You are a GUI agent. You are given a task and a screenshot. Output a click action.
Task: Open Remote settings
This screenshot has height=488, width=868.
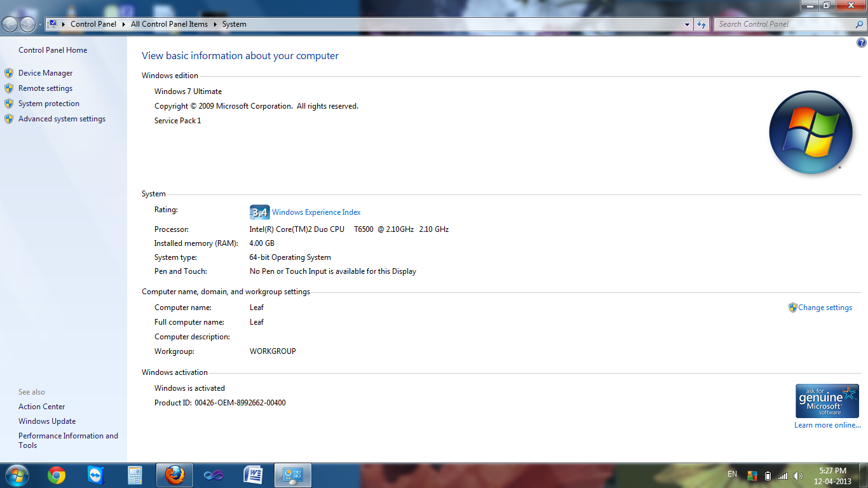(x=45, y=88)
